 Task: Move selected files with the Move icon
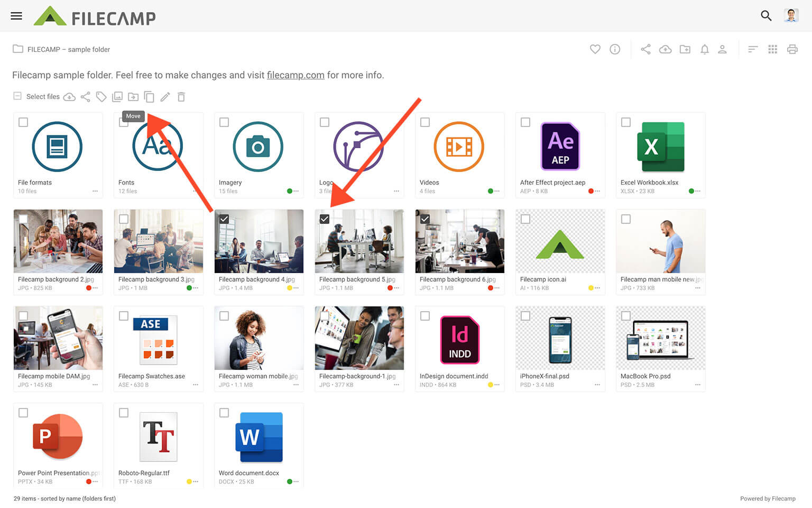click(133, 97)
